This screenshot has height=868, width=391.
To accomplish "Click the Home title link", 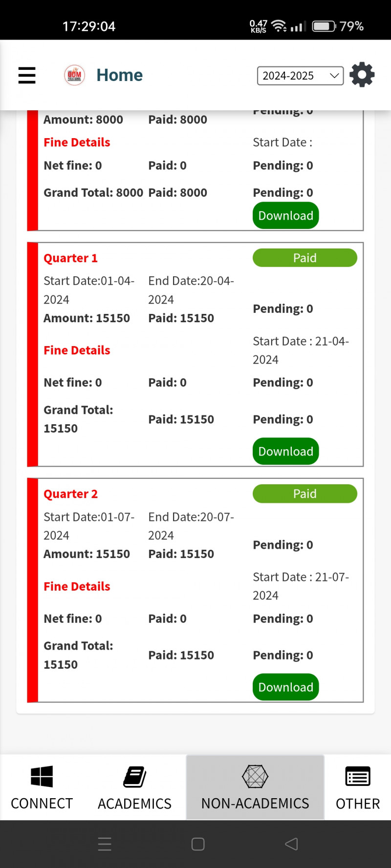I will click(119, 75).
